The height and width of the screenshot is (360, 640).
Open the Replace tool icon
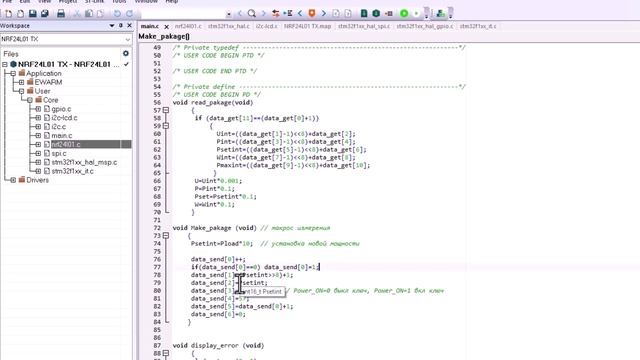[276, 13]
